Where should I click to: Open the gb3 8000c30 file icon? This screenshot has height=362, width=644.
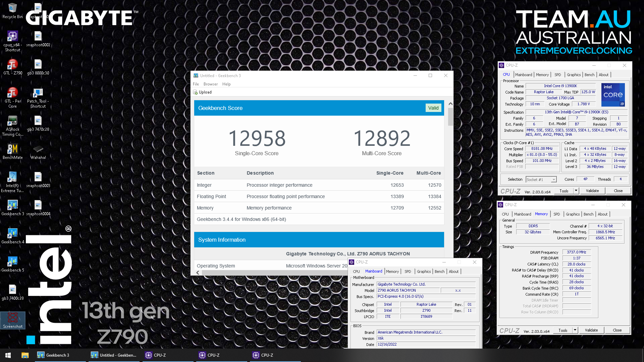tap(38, 67)
